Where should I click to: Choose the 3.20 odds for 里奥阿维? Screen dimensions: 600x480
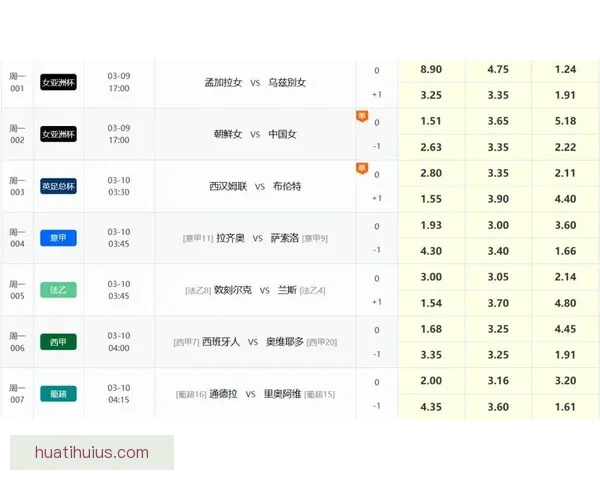[x=566, y=381]
